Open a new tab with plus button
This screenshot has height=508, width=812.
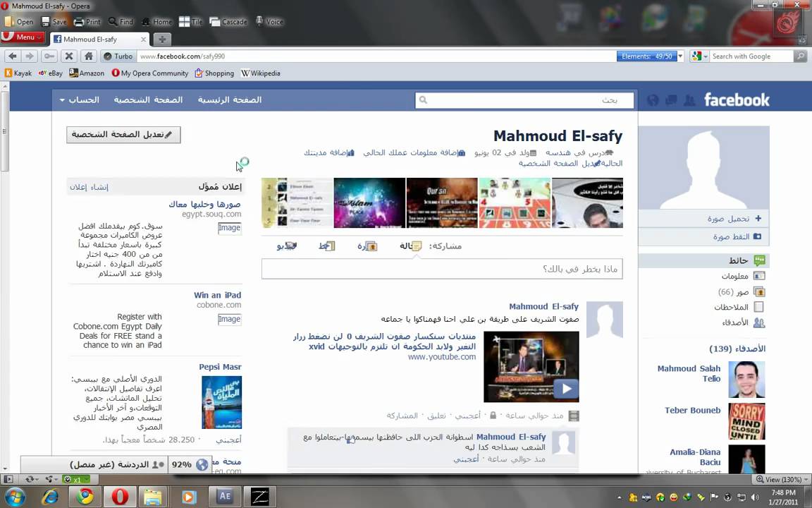coord(162,40)
